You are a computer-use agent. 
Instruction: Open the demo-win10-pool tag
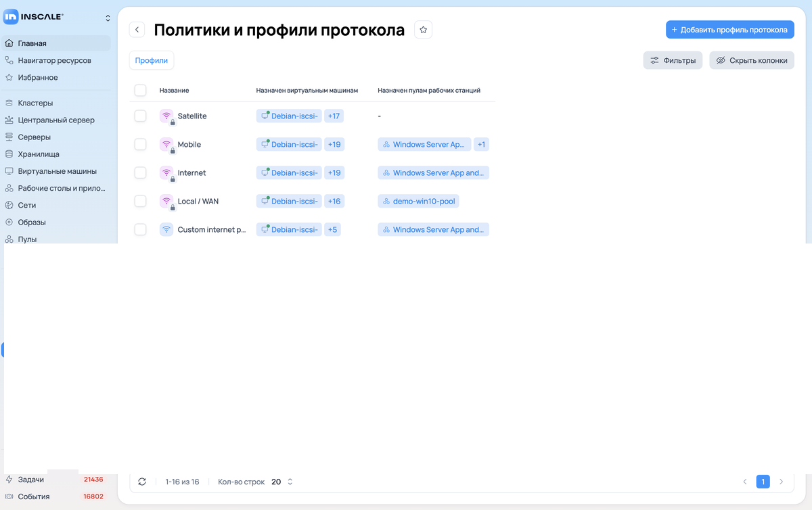point(419,202)
